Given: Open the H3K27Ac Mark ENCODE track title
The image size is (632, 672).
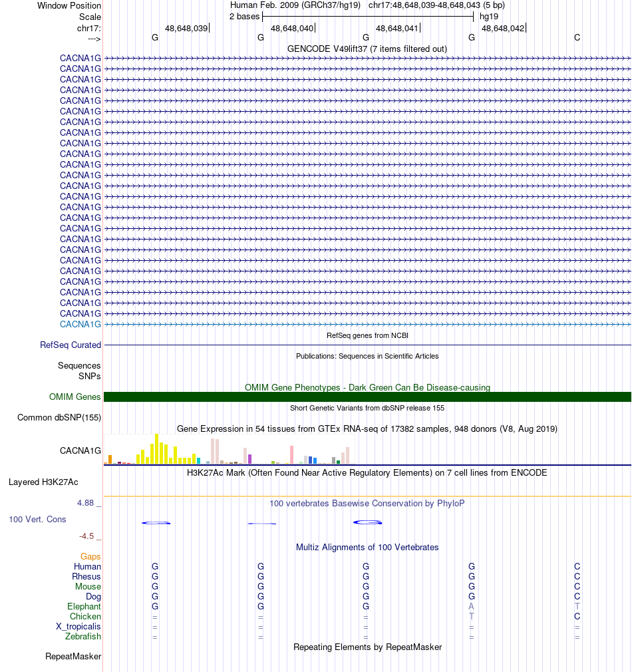Looking at the screenshot, I should pyautogui.click(x=367, y=472).
